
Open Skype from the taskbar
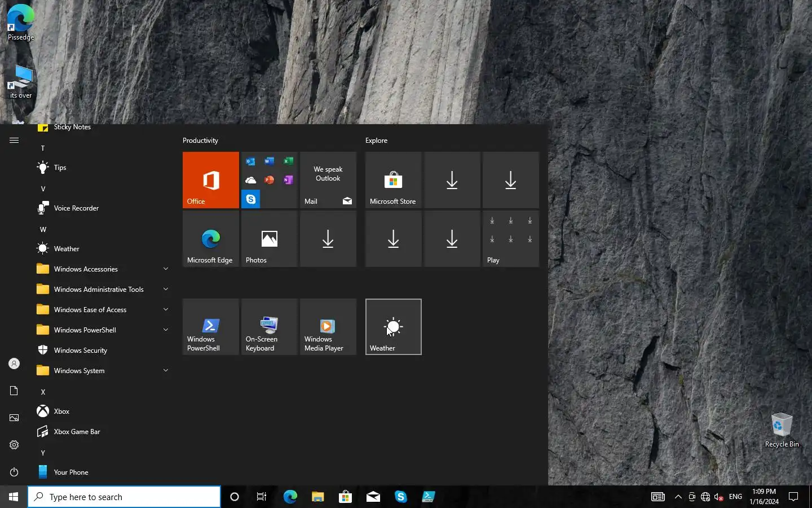(400, 497)
